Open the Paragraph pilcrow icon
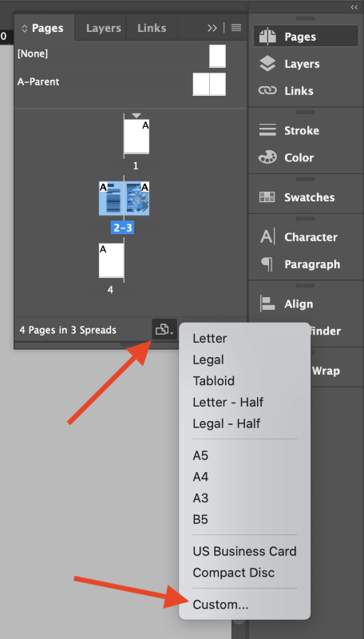The image size is (364, 639). pos(267,264)
